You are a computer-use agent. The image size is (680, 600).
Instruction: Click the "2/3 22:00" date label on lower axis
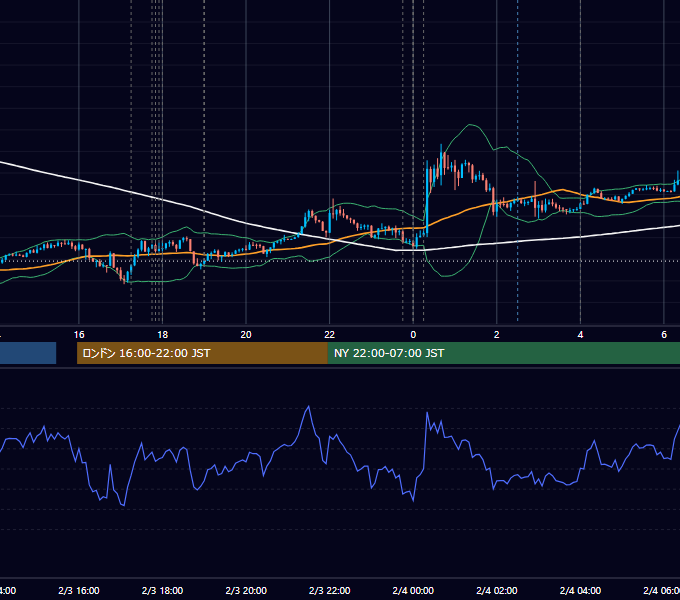330,590
